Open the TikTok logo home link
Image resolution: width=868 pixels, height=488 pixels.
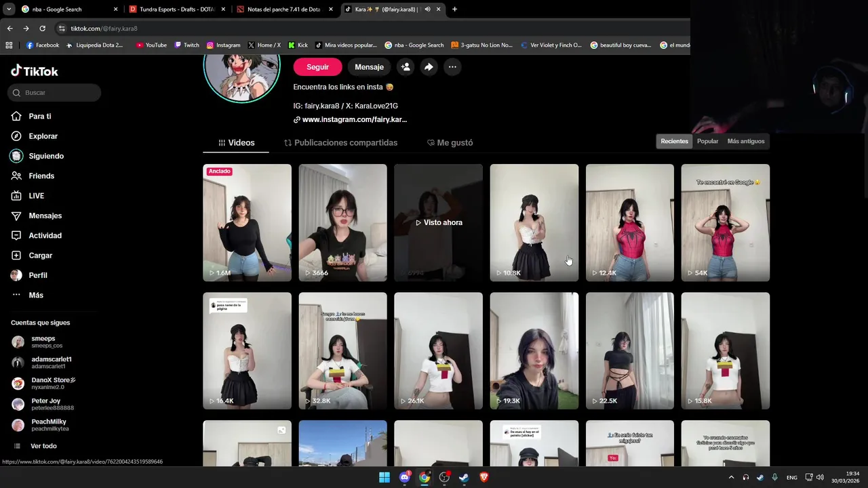click(35, 71)
